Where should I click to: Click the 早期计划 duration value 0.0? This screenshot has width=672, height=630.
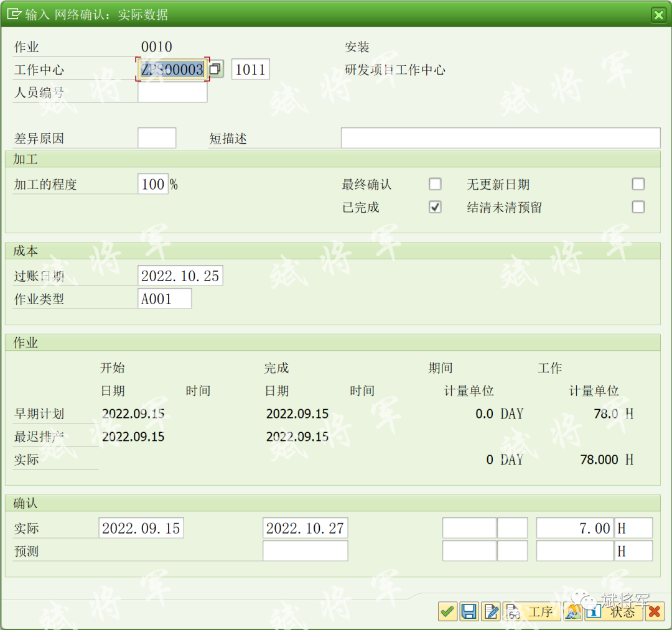[x=484, y=414]
